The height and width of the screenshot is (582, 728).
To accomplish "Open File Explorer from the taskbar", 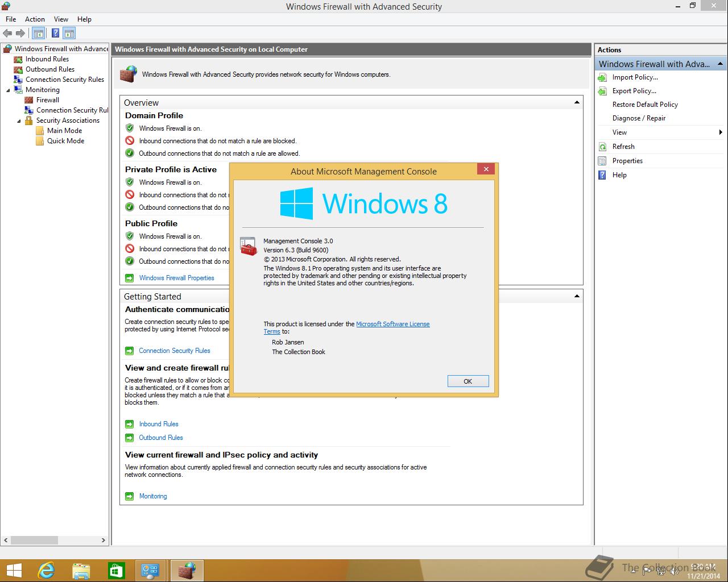I will [x=81, y=571].
